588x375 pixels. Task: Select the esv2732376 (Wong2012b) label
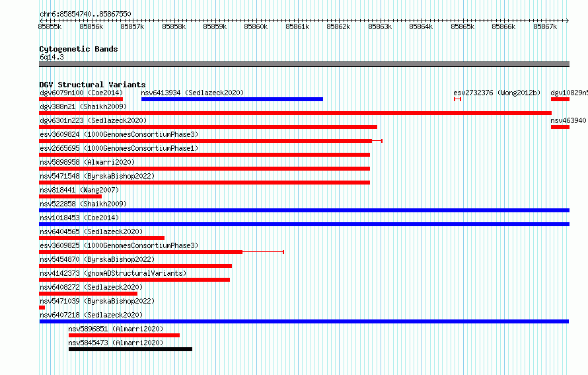point(497,93)
